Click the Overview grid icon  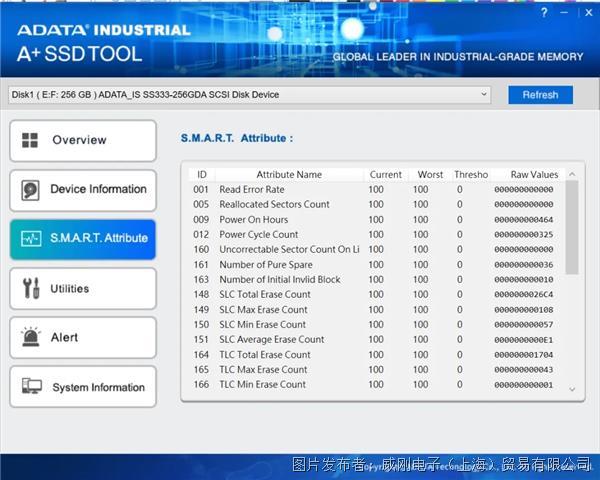[x=31, y=141]
